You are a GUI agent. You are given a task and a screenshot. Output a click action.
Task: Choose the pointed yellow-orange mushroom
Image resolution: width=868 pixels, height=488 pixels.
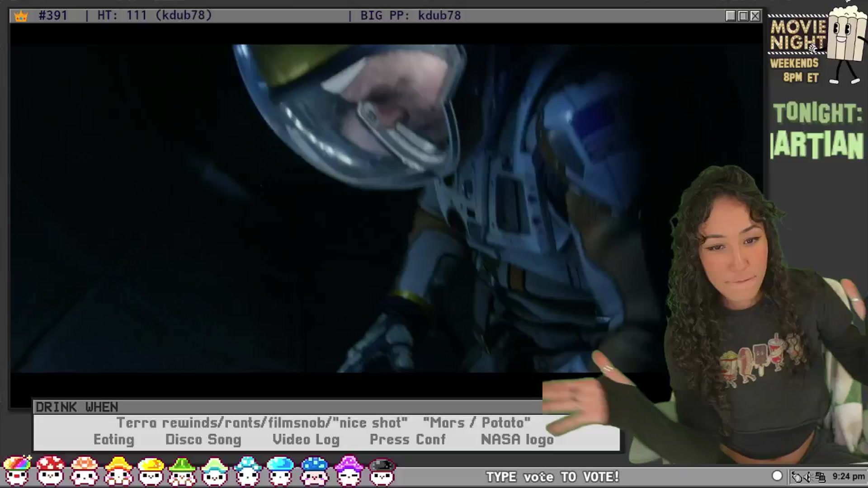point(118,470)
